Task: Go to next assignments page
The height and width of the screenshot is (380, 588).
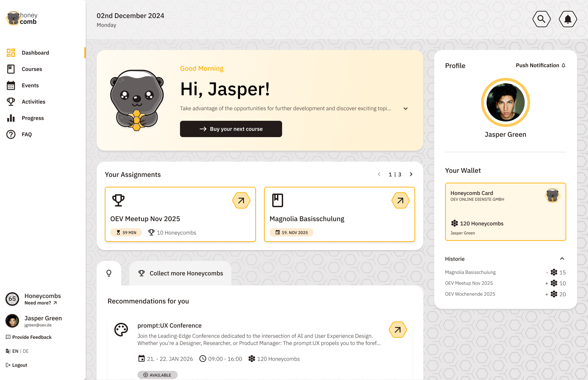Action: 411,175
